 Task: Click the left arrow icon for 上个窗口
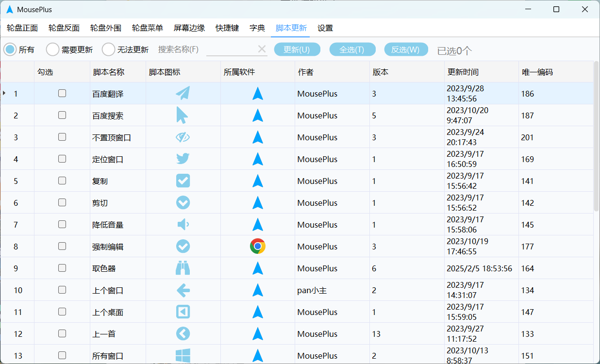[x=183, y=290]
